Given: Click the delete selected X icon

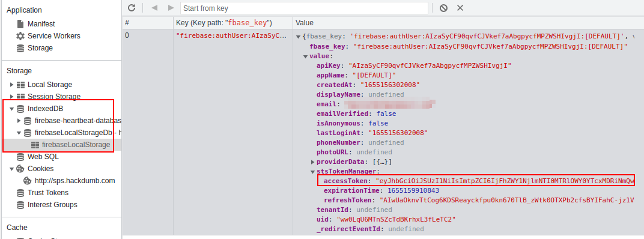Looking at the screenshot, I should (x=460, y=8).
